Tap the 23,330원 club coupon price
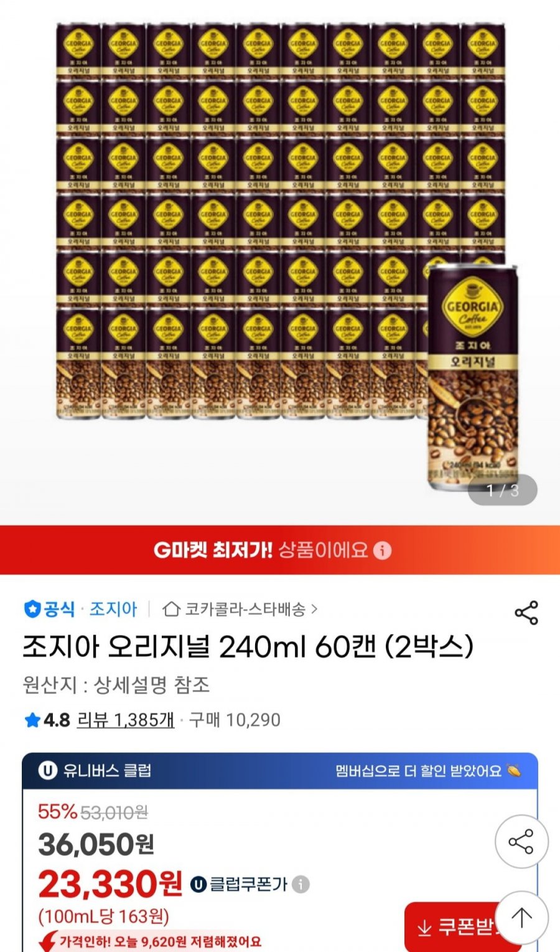This screenshot has width=560, height=952. 110,884
